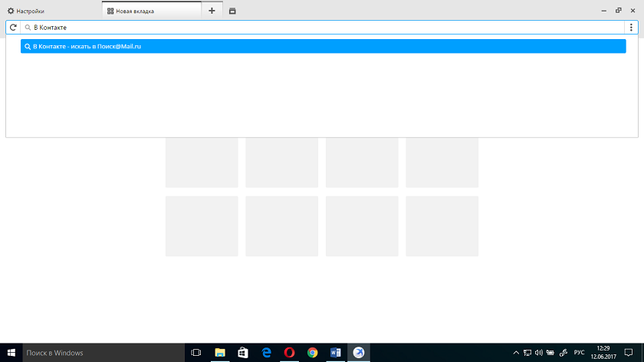
Task: Open the Windows Start menu
Action: (11, 353)
